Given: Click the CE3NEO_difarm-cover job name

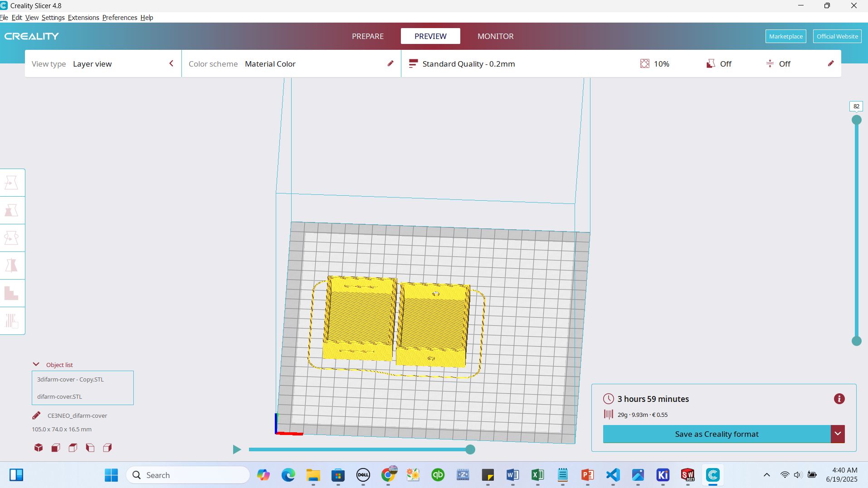Looking at the screenshot, I should tap(77, 416).
